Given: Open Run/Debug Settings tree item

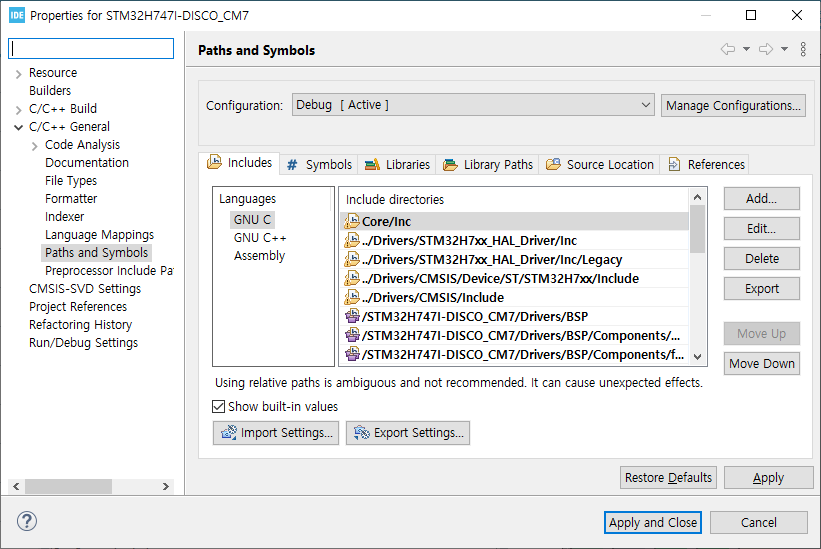Looking at the screenshot, I should click(83, 342).
